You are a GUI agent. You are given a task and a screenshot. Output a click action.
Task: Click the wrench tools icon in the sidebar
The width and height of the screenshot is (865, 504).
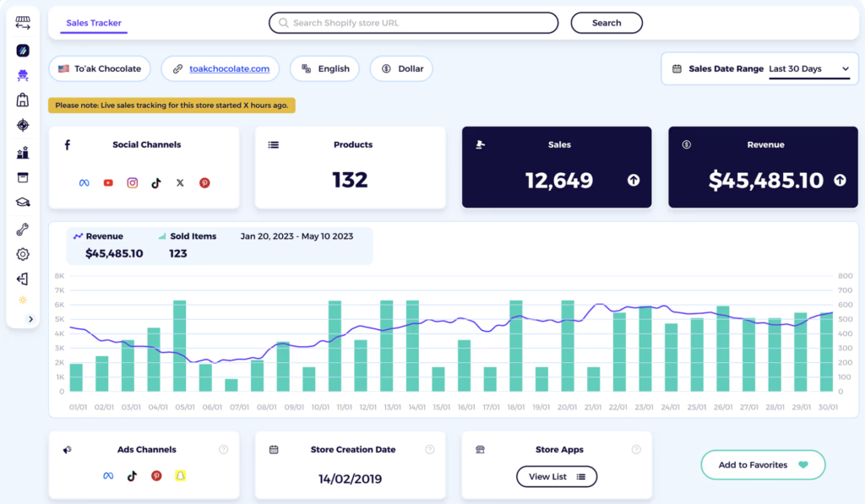(23, 228)
